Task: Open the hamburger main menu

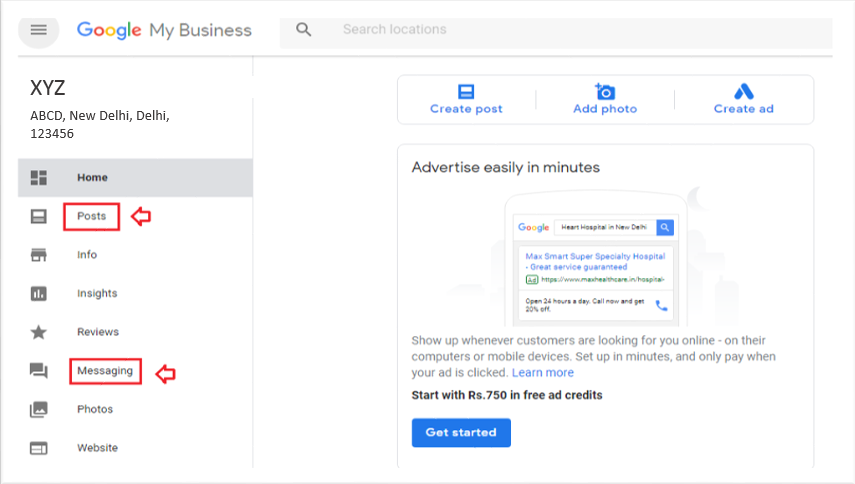Action: 38,29
